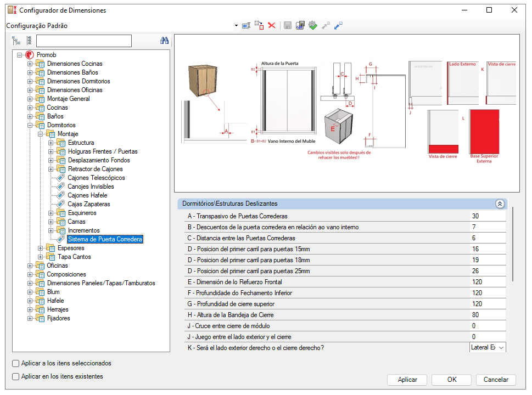Image resolution: width=532 pixels, height=395 pixels.
Task: Click the gear with green checkmark icon
Action: pos(313,25)
